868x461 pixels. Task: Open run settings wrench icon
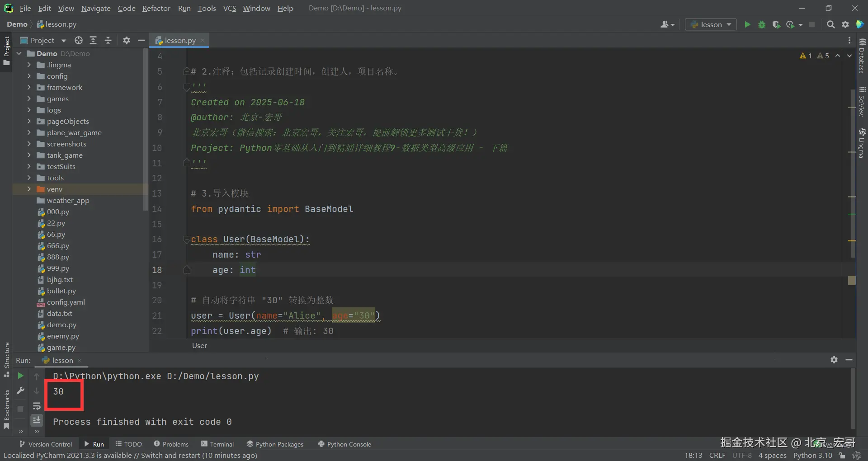pos(20,390)
